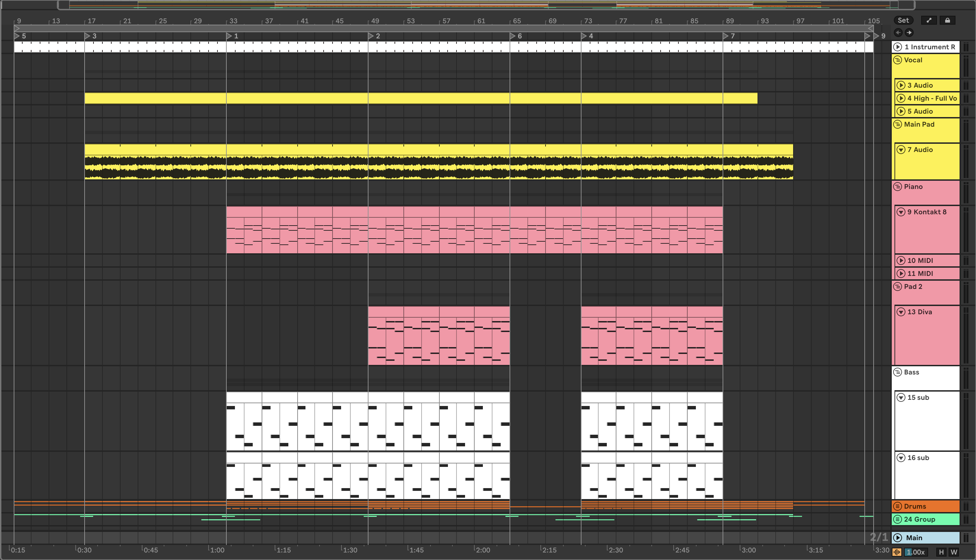Click the 1.00x playback speed field
976x560 pixels.
coord(916,552)
